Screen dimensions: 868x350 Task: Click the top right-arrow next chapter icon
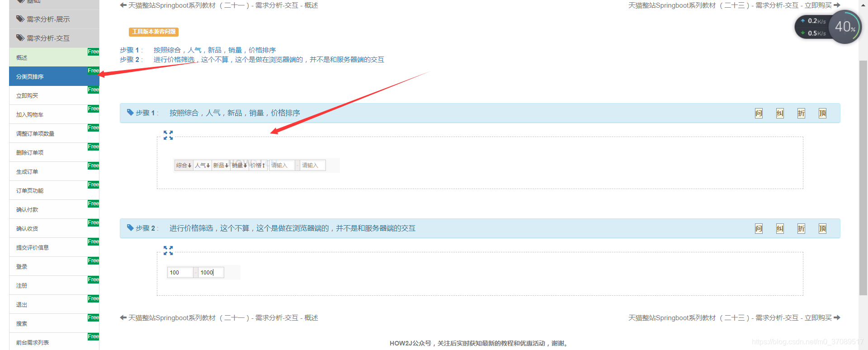[x=837, y=5]
